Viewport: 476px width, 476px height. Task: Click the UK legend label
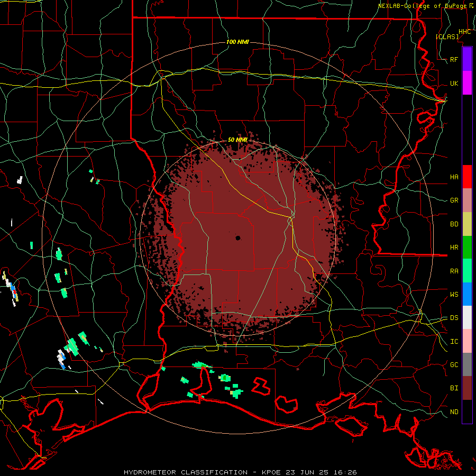pos(454,84)
